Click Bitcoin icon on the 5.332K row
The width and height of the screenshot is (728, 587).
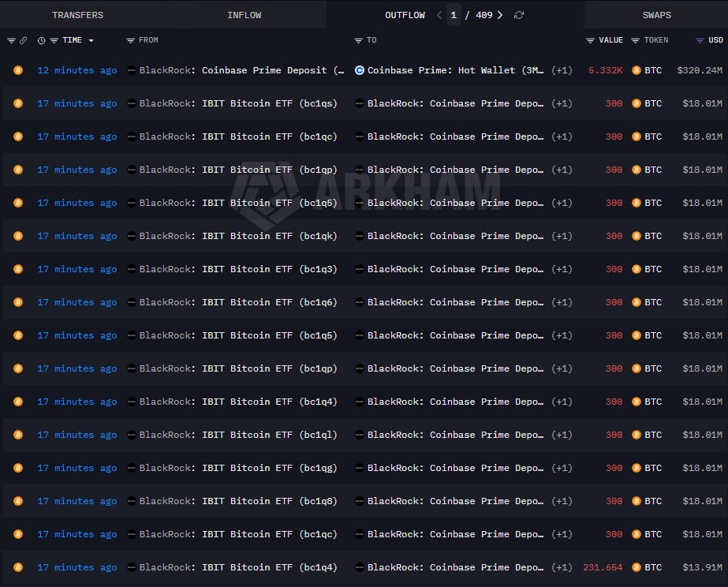pos(18,70)
